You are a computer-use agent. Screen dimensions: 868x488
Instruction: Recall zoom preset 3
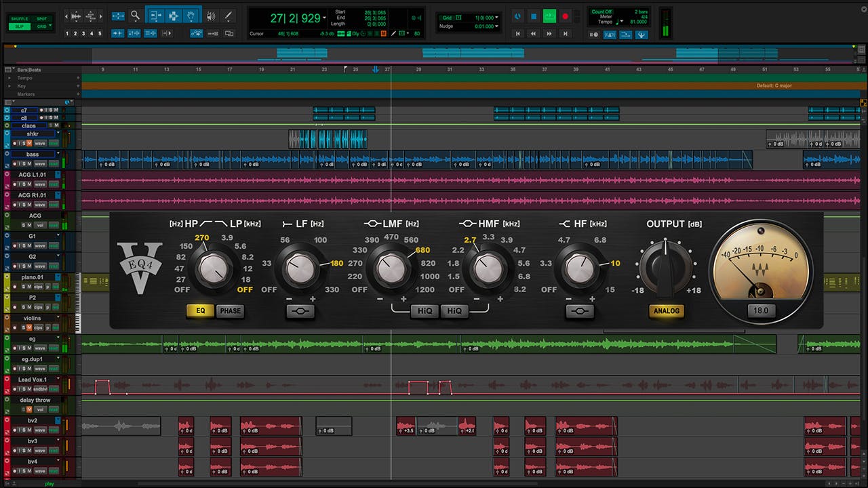click(83, 33)
